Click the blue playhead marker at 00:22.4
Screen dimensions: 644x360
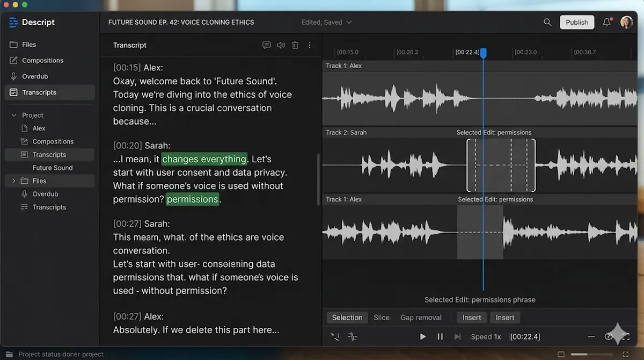tap(483, 53)
